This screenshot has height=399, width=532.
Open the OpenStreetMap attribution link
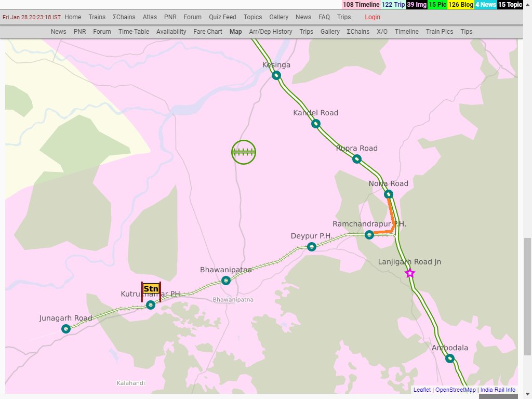(456, 390)
